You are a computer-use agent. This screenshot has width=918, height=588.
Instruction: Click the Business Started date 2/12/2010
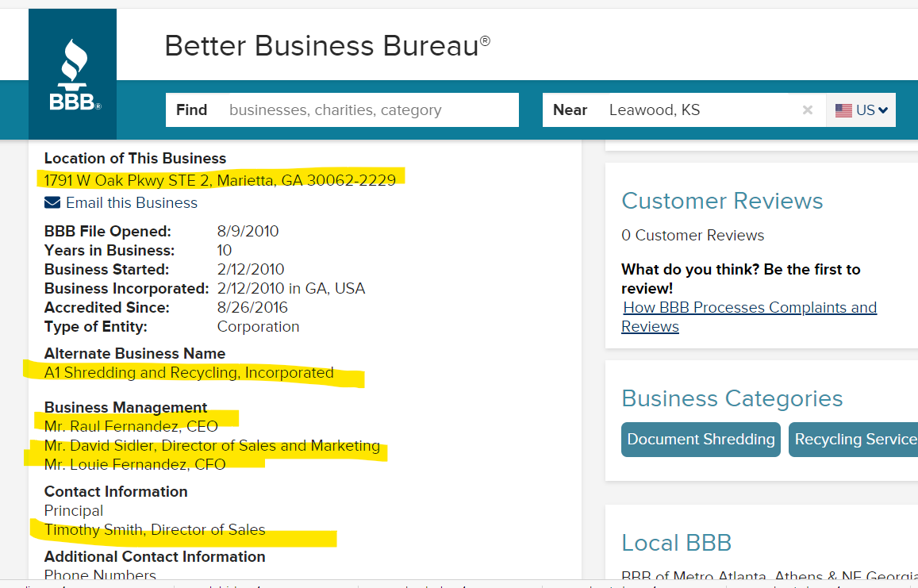[251, 270]
